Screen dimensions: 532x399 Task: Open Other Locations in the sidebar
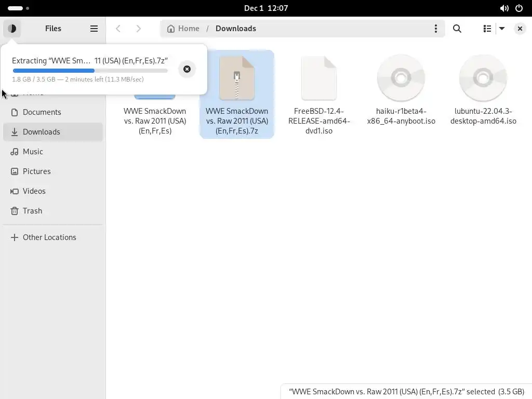(53, 237)
